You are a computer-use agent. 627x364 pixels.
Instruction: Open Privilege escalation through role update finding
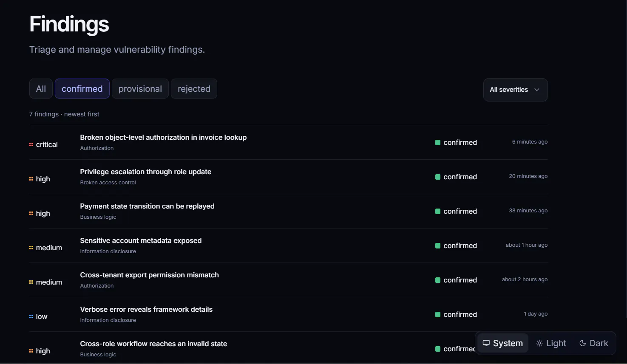pos(145,172)
